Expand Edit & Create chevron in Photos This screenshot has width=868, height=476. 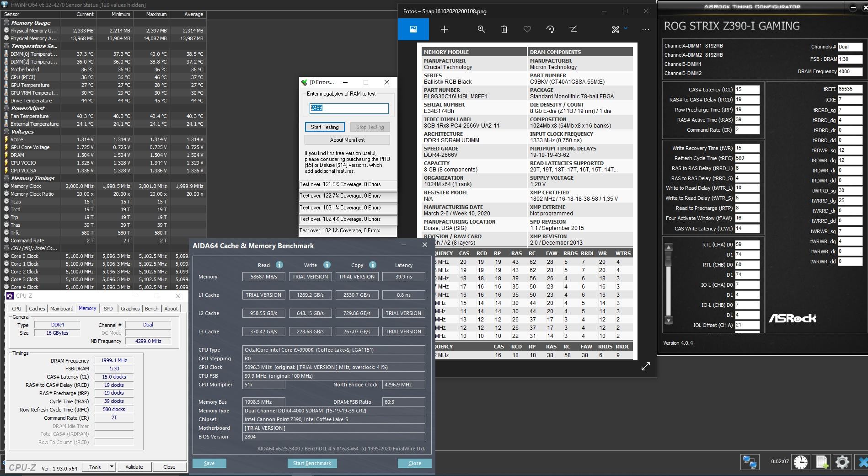[626, 28]
